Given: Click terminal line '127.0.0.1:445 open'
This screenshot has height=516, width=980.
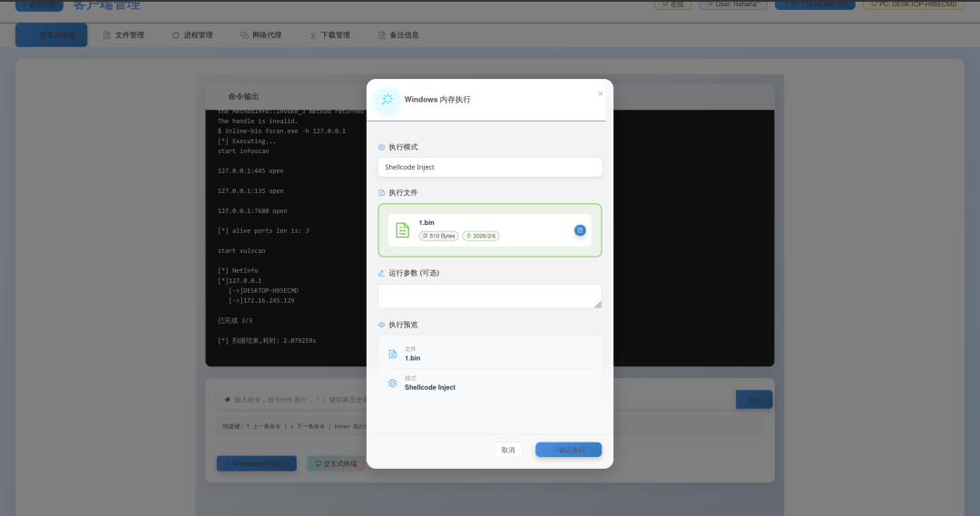Looking at the screenshot, I should pos(250,171).
